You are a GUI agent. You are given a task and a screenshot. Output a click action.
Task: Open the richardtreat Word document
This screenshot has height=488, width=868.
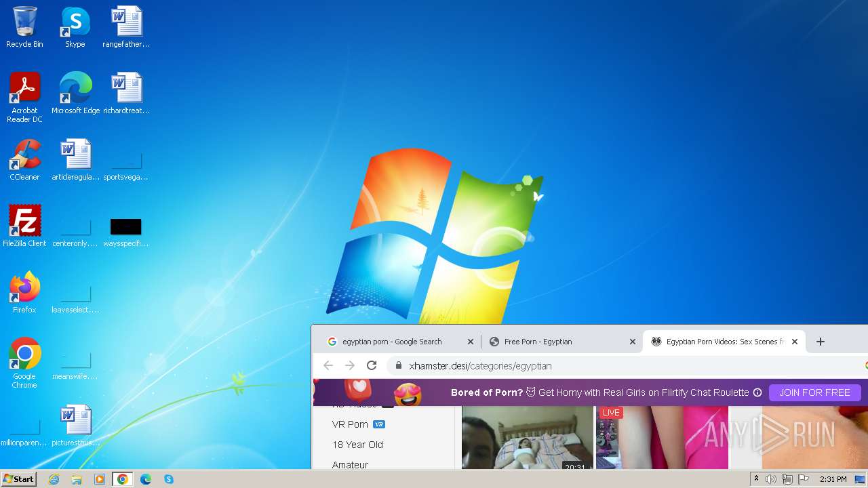[126, 93]
